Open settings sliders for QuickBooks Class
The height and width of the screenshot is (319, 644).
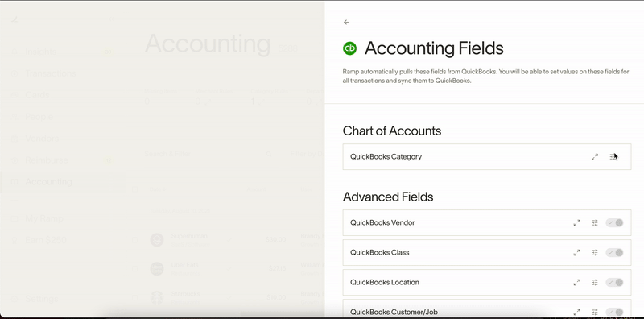point(595,252)
